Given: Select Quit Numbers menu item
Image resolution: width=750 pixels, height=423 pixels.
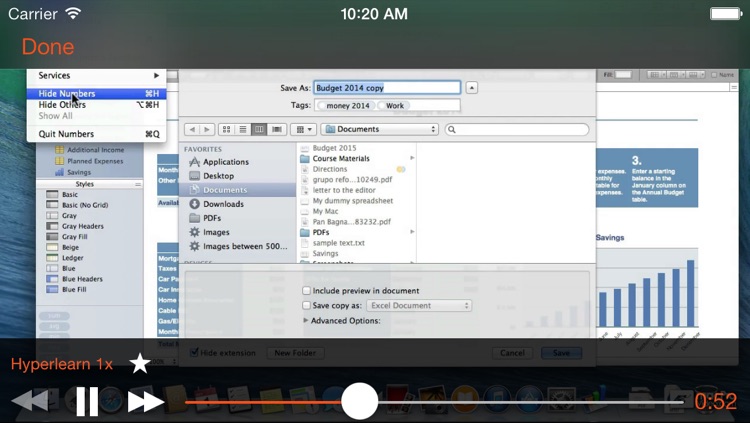Looking at the screenshot, I should pyautogui.click(x=97, y=134).
